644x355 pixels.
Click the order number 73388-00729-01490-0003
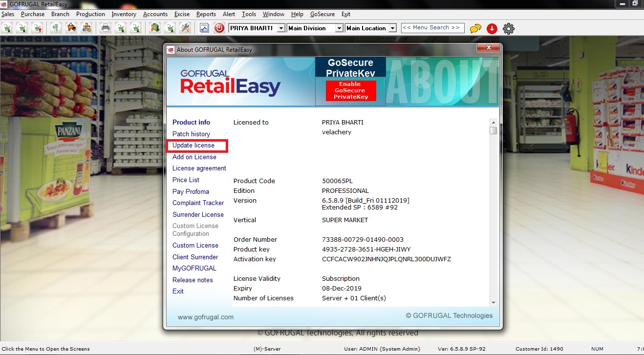tap(363, 239)
